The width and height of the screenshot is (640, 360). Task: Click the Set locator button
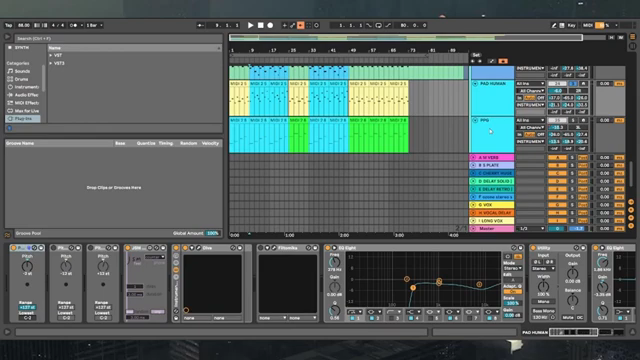(476, 55)
